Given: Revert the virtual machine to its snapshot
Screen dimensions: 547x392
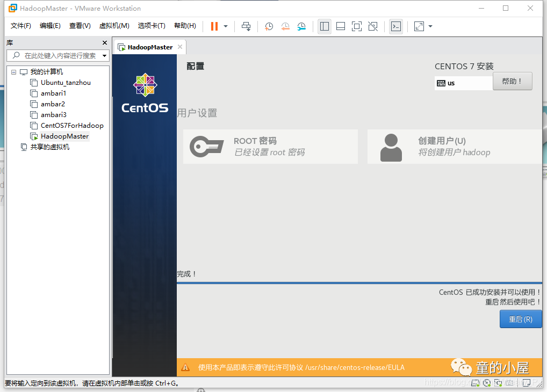Looking at the screenshot, I should 285,26.
